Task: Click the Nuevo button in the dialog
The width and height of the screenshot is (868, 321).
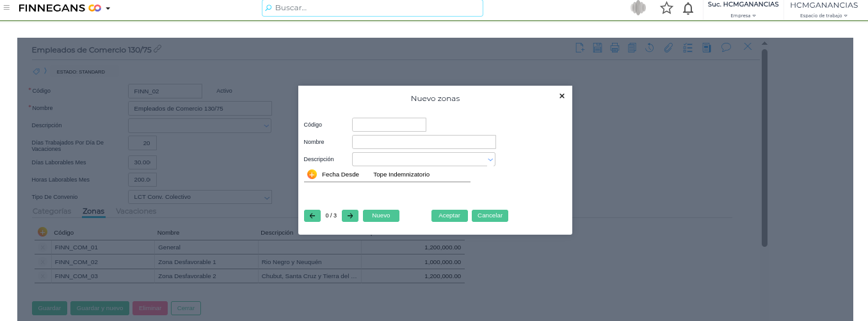Action: (x=381, y=215)
